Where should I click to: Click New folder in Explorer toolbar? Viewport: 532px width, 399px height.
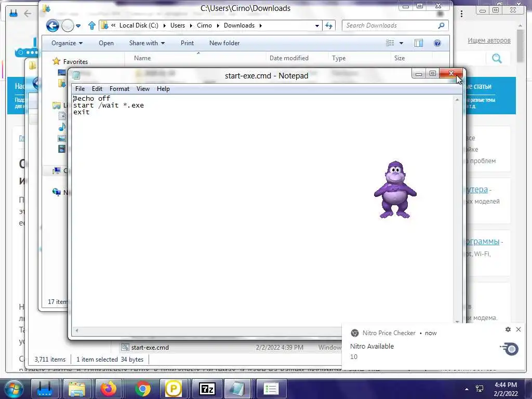224,43
